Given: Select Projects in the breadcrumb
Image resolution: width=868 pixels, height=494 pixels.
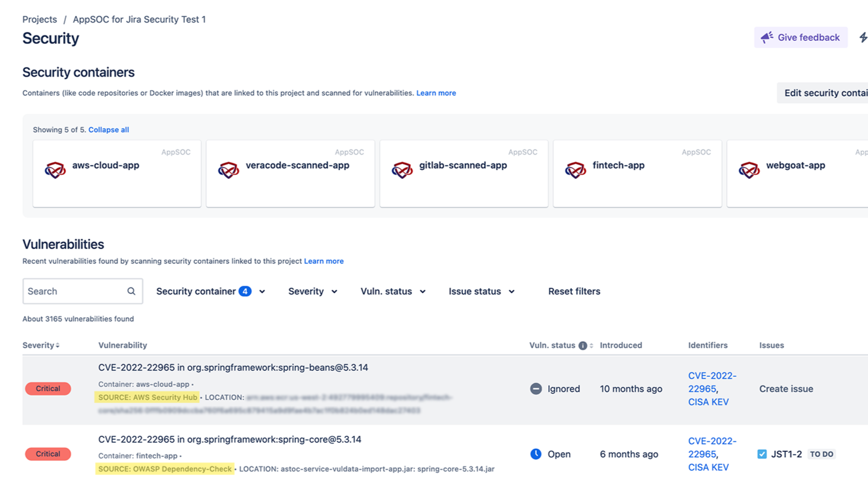Looking at the screenshot, I should coord(39,19).
